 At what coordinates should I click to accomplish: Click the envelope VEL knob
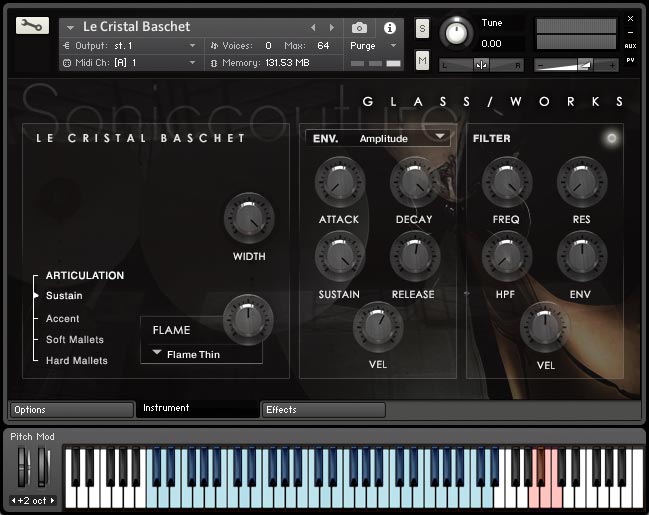pyautogui.click(x=377, y=327)
